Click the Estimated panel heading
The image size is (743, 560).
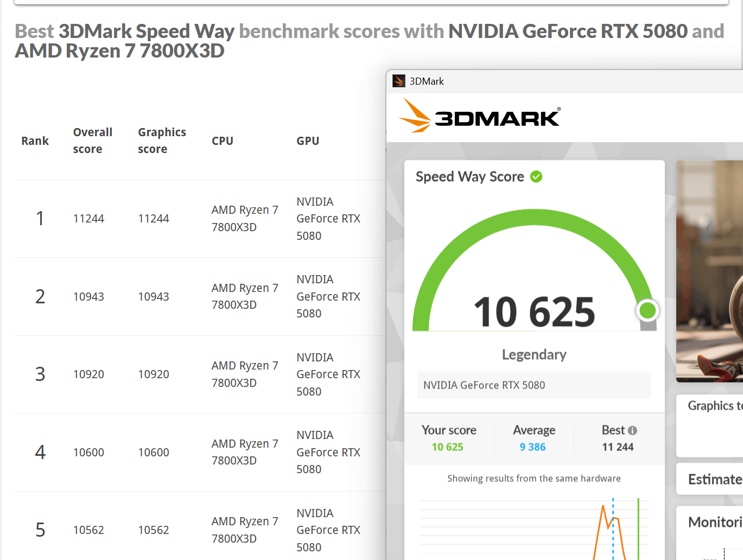(x=715, y=480)
